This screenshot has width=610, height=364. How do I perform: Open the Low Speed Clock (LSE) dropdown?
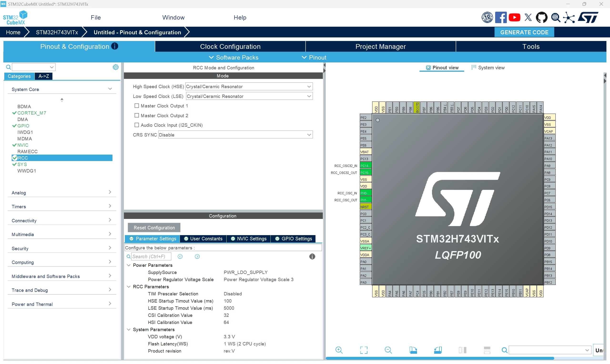click(x=249, y=96)
